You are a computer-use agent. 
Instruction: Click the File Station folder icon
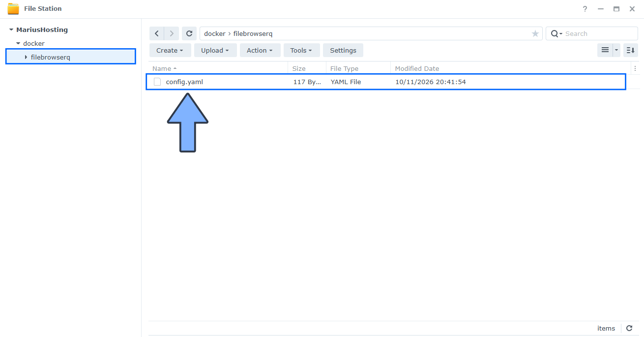(x=13, y=9)
